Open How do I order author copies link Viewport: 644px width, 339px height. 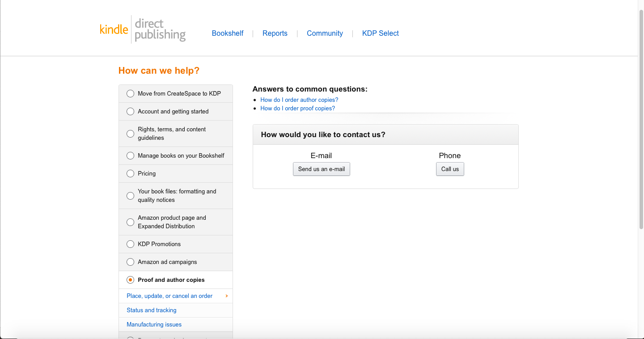(299, 100)
